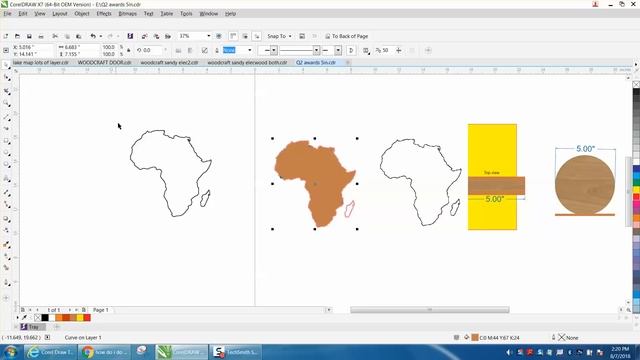Open the Bitmaps menu
Image resolution: width=640 pixels, height=360 pixels.
[x=127, y=13]
